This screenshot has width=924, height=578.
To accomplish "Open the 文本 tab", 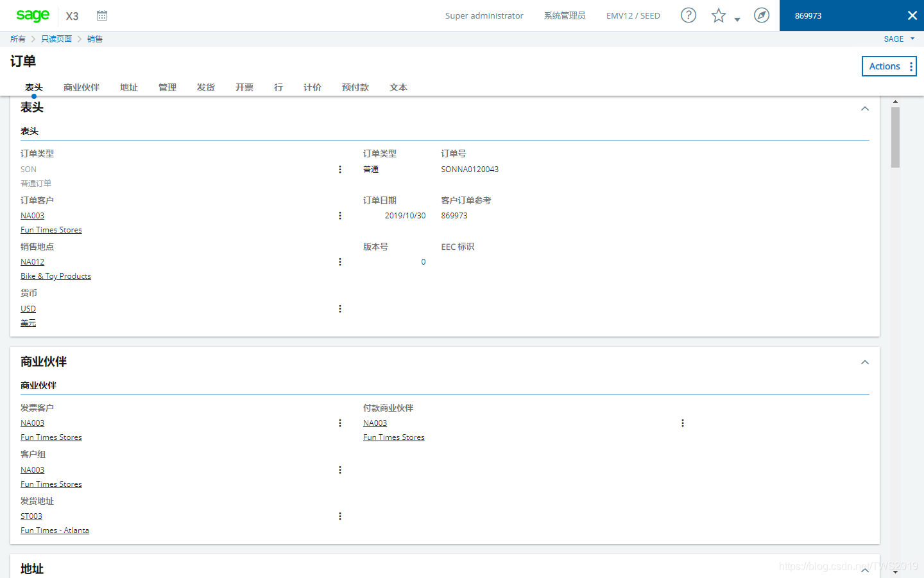I will tap(398, 87).
